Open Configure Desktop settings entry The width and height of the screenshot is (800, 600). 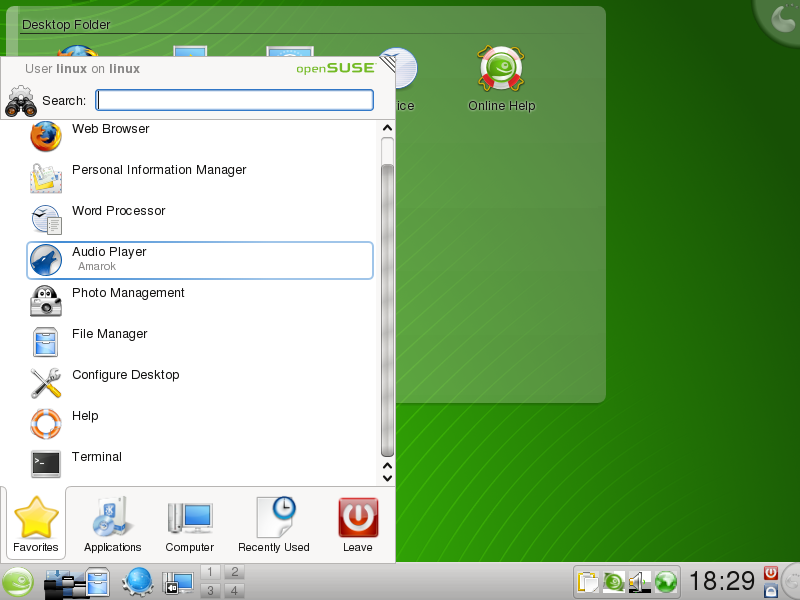tap(199, 383)
